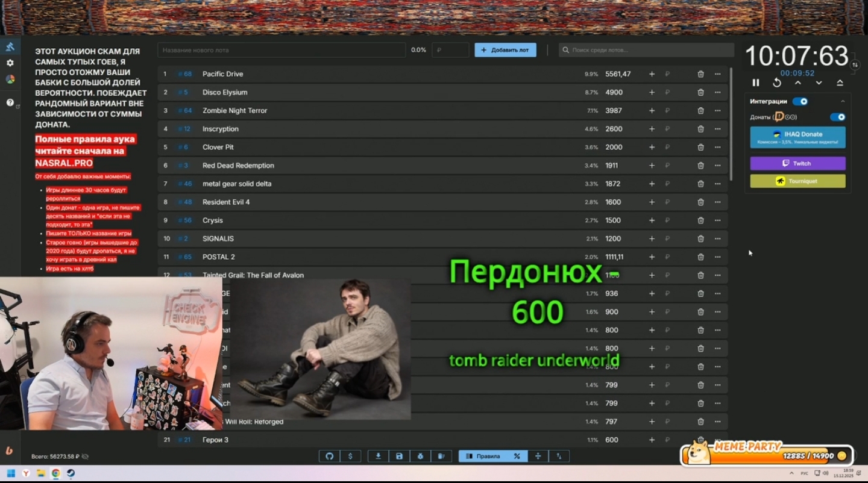Image resolution: width=868 pixels, height=483 pixels.
Task: Click the Disco Elysium amount 4900
Action: 614,92
